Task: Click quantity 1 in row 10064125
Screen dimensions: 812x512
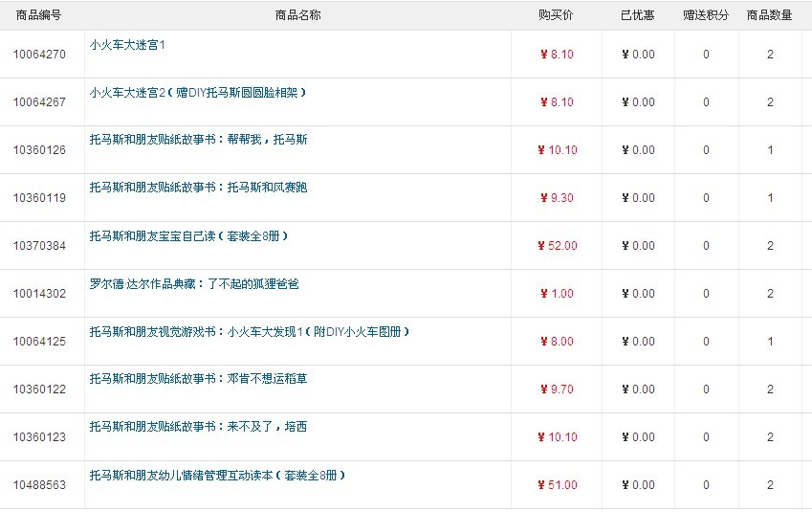Action: point(770,342)
